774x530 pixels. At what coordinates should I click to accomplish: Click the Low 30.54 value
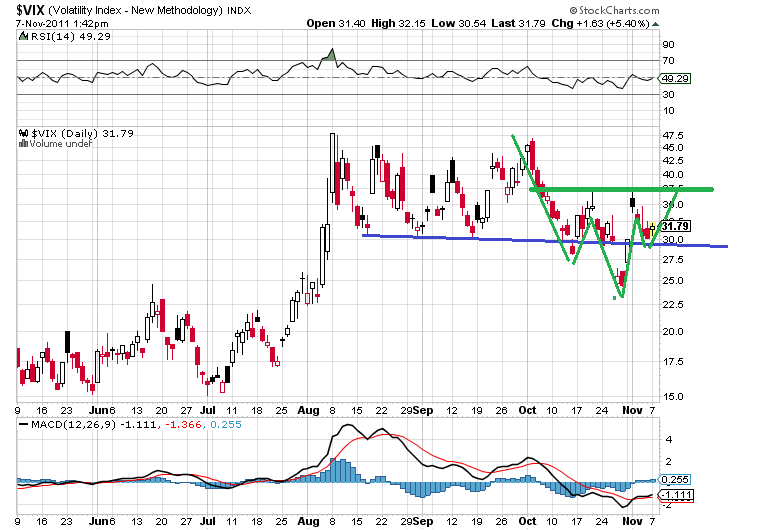[x=459, y=23]
